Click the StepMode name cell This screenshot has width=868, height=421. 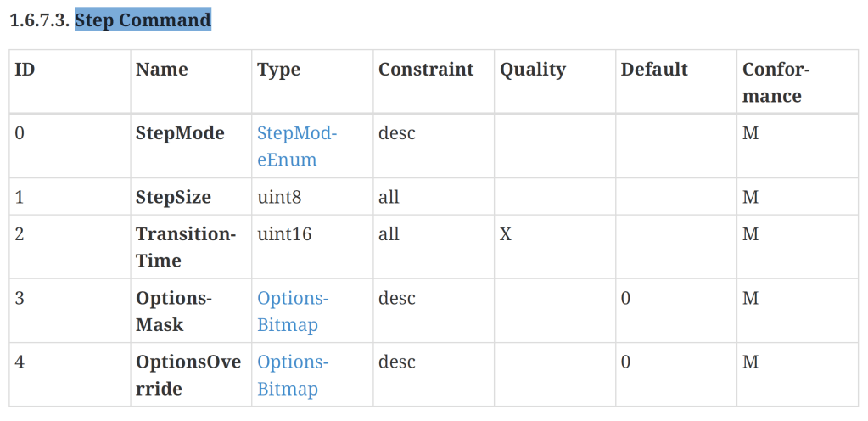(180, 133)
